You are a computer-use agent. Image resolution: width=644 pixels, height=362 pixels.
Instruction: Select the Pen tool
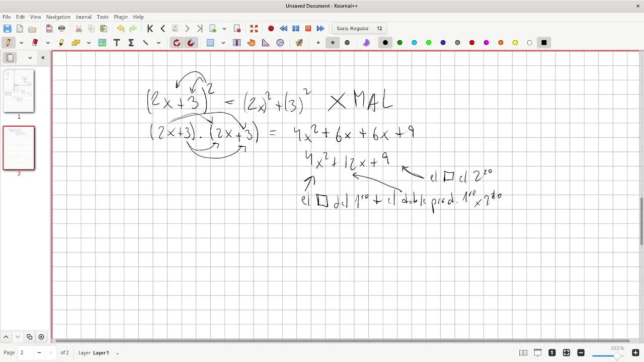(x=8, y=43)
